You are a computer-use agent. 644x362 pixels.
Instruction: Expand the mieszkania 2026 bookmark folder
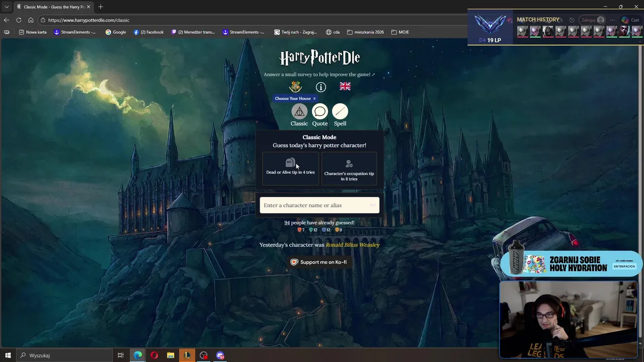point(365,32)
